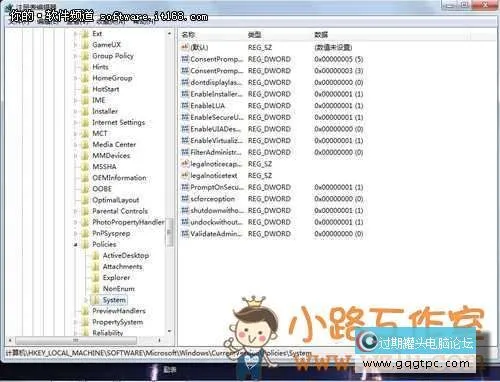Click the System key folder icon

96,300
